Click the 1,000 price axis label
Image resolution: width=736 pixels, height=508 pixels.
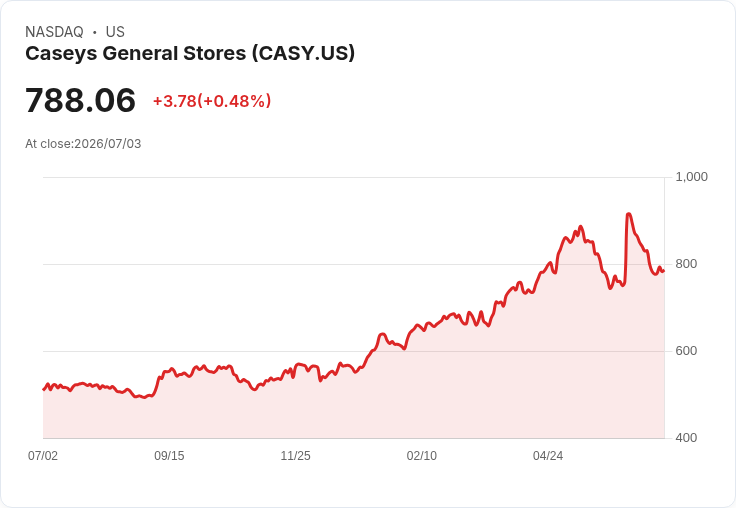691,177
